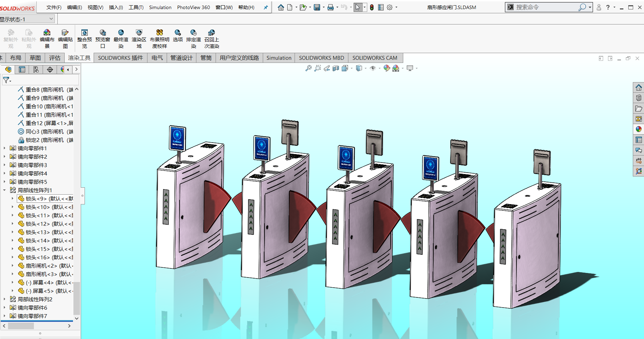Open the FeatureManager design tree tab

[8, 70]
